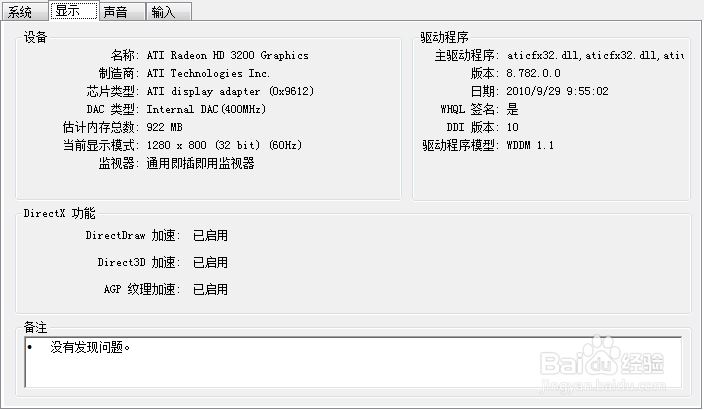Click the 'Direct3D 加速:' label
The height and width of the screenshot is (410, 704).
click(139, 262)
